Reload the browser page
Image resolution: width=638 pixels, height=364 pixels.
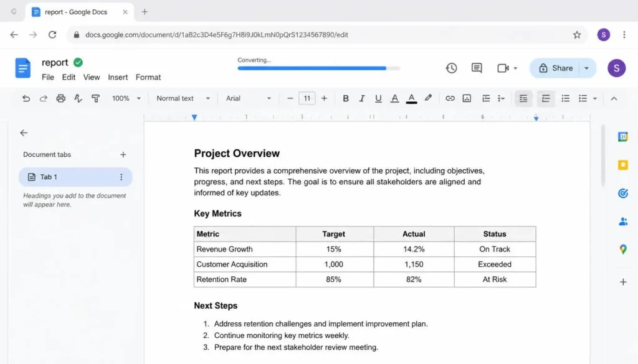pyautogui.click(x=52, y=34)
